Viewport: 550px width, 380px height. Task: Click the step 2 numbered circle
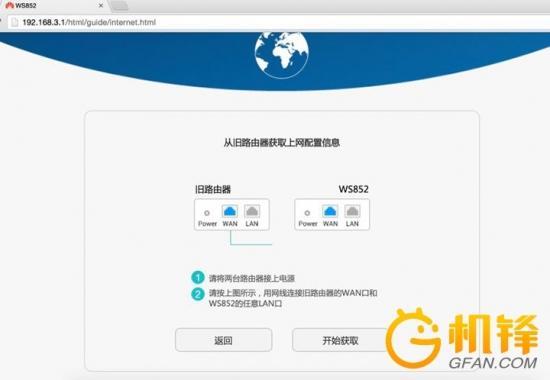tap(198, 294)
